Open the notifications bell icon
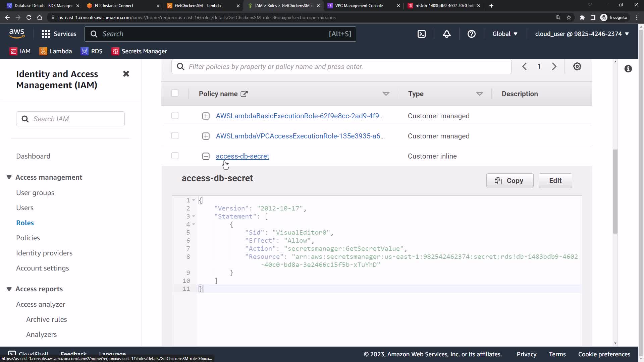Image resolution: width=644 pixels, height=362 pixels. click(446, 34)
